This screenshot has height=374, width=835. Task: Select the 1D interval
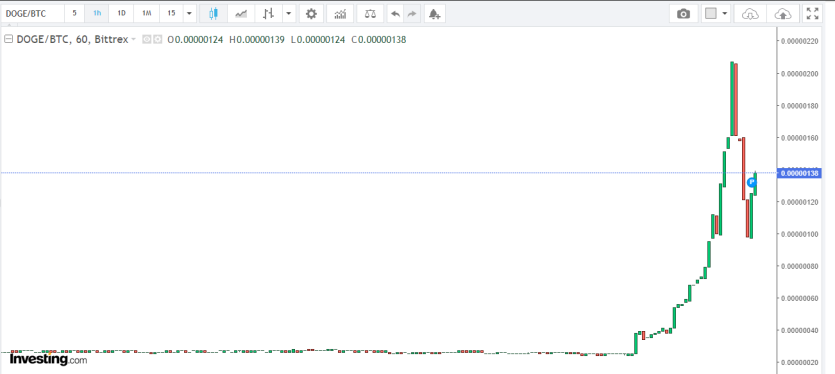click(x=121, y=14)
